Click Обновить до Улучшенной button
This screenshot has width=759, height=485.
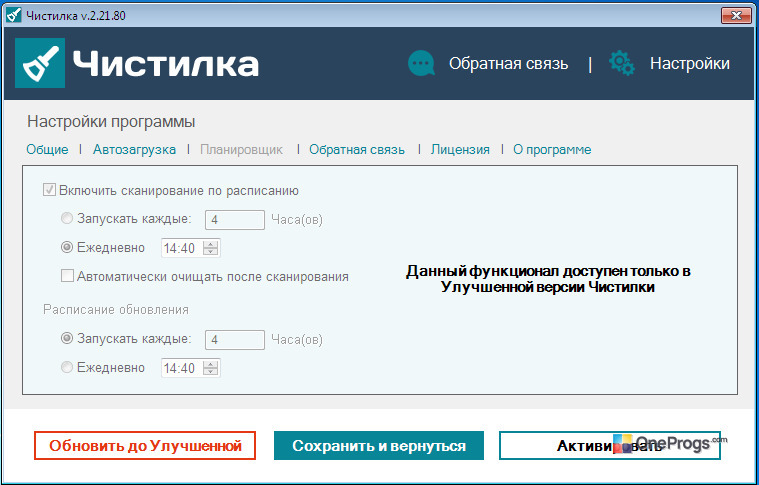(145, 445)
